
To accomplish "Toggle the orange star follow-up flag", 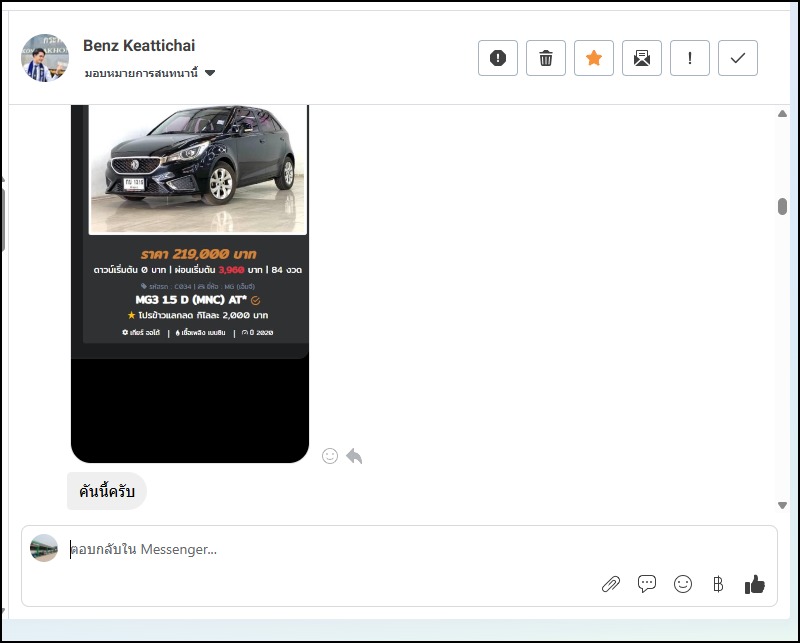I will click(594, 58).
